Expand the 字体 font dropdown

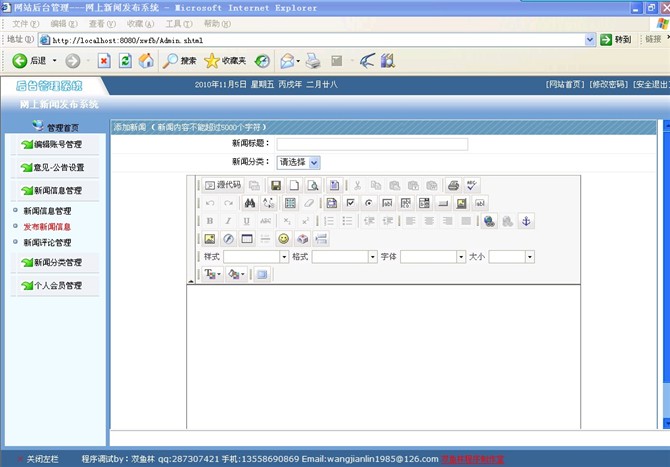[x=461, y=257]
